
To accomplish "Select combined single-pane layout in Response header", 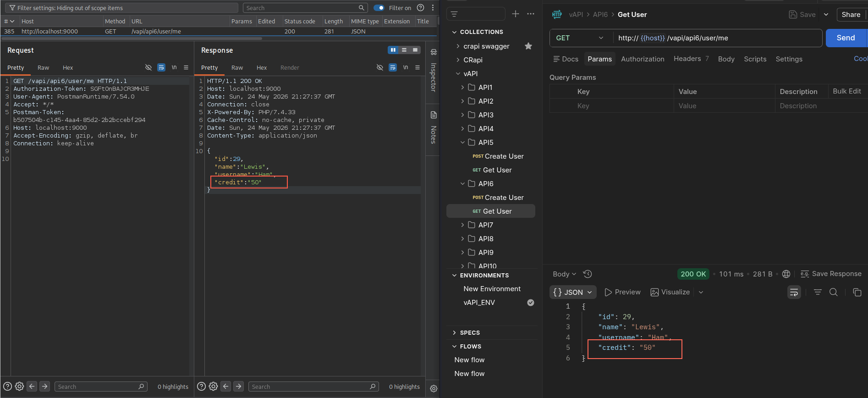I will pos(415,50).
